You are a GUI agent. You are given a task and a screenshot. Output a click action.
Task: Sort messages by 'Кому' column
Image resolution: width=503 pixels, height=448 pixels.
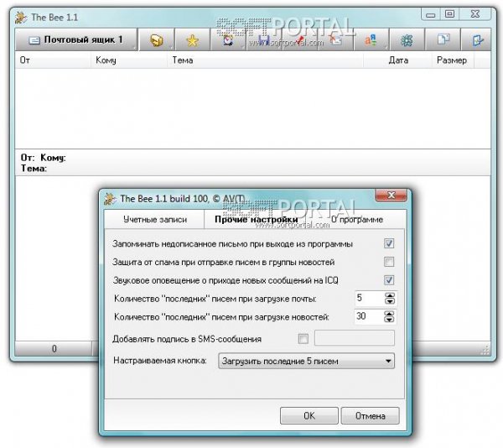(129, 60)
